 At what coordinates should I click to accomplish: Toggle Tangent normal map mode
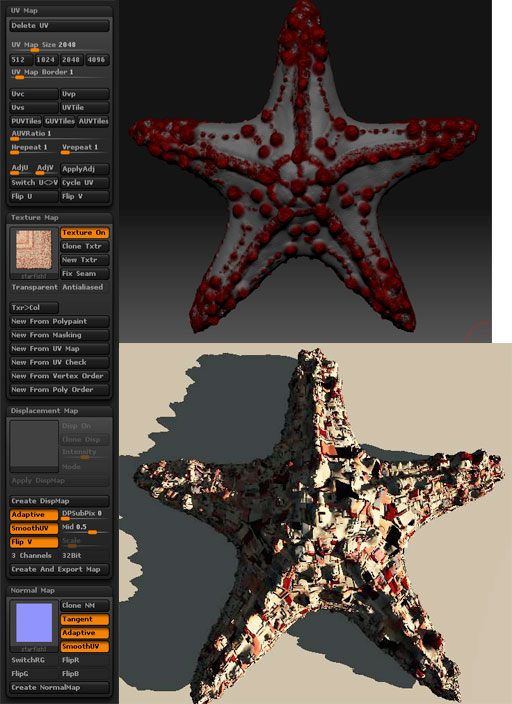point(84,619)
